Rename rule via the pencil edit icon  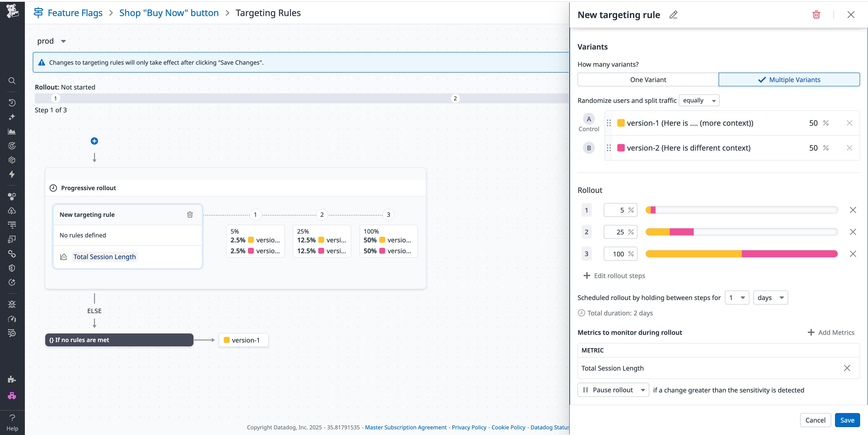pos(673,15)
